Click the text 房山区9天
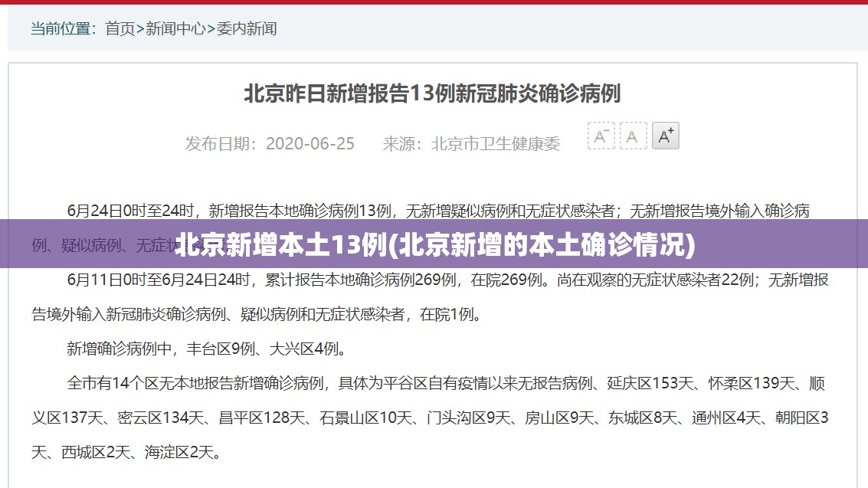Screen dimensions: 868x488 [559, 418]
